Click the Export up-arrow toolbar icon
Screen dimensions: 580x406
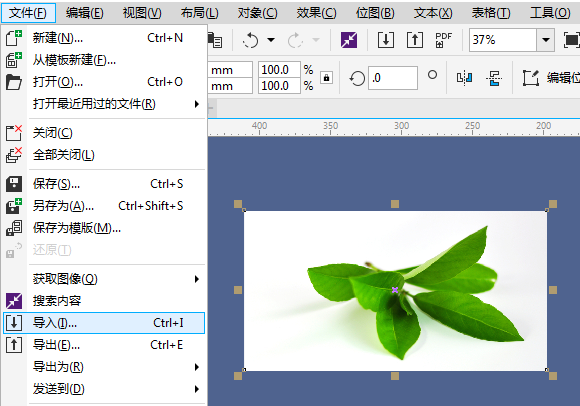pyautogui.click(x=415, y=40)
